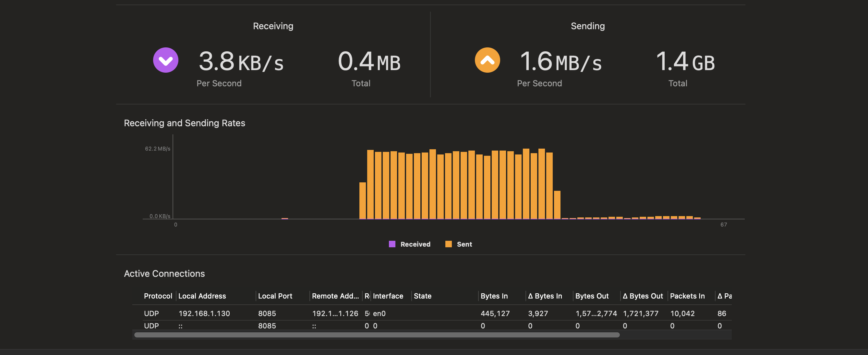The height and width of the screenshot is (355, 868).
Task: Sort by Packets In column header
Action: point(687,296)
